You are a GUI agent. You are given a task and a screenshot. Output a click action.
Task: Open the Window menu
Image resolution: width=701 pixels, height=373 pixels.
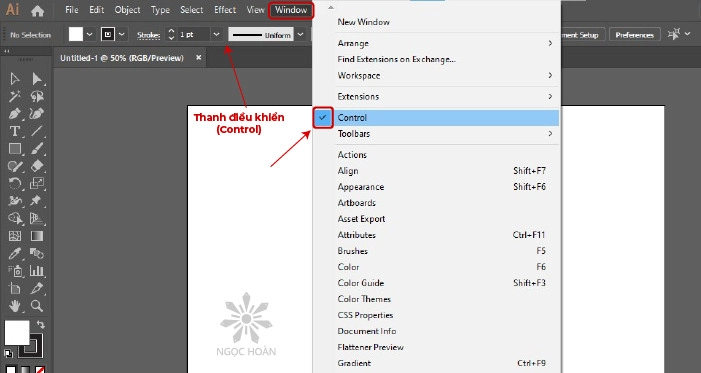click(291, 10)
